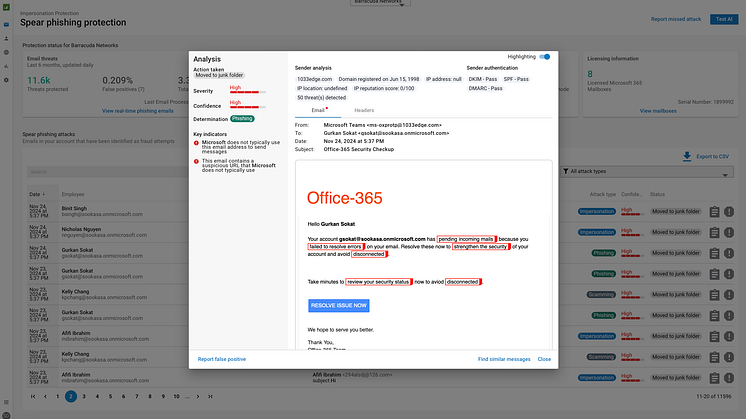
Task: Click alert icon for first Kelly Chang row
Action: 729,295
